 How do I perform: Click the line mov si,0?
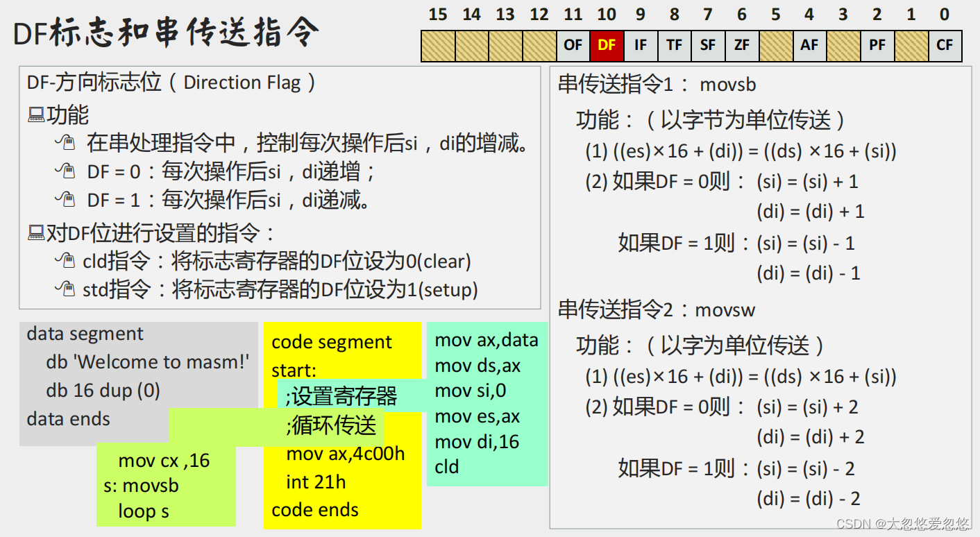click(470, 391)
